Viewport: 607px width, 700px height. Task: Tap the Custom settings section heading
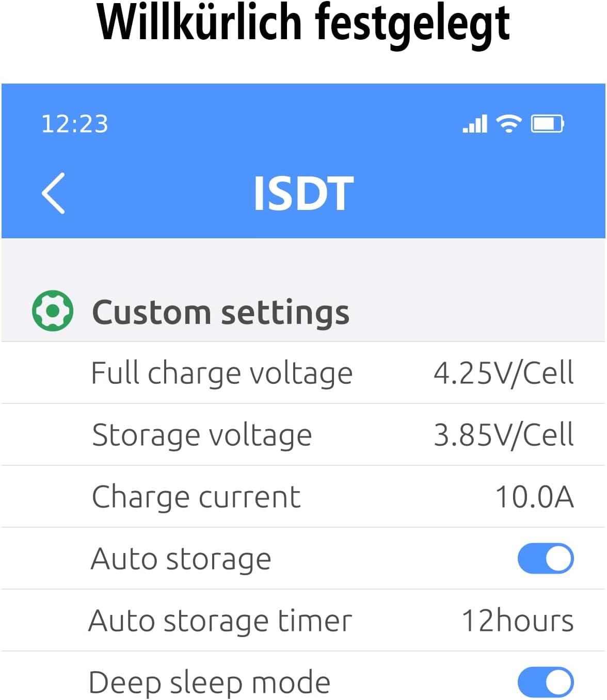(x=220, y=312)
